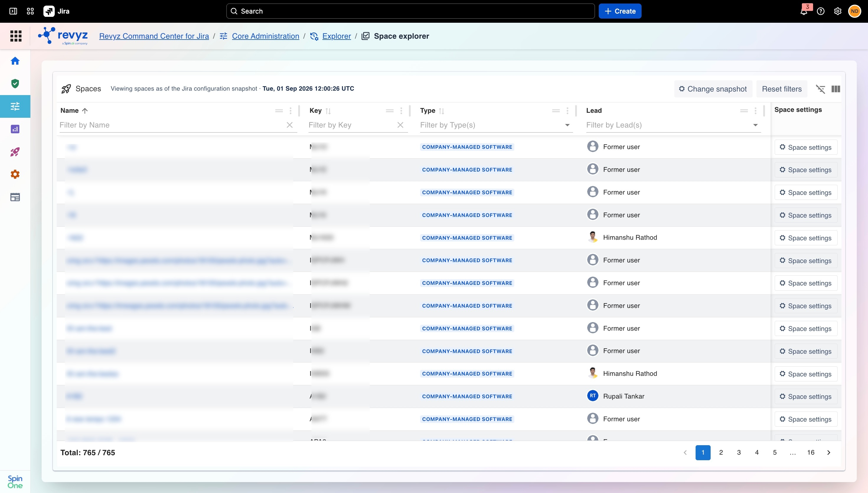Click the Space explorer breadcrumb title

(402, 36)
